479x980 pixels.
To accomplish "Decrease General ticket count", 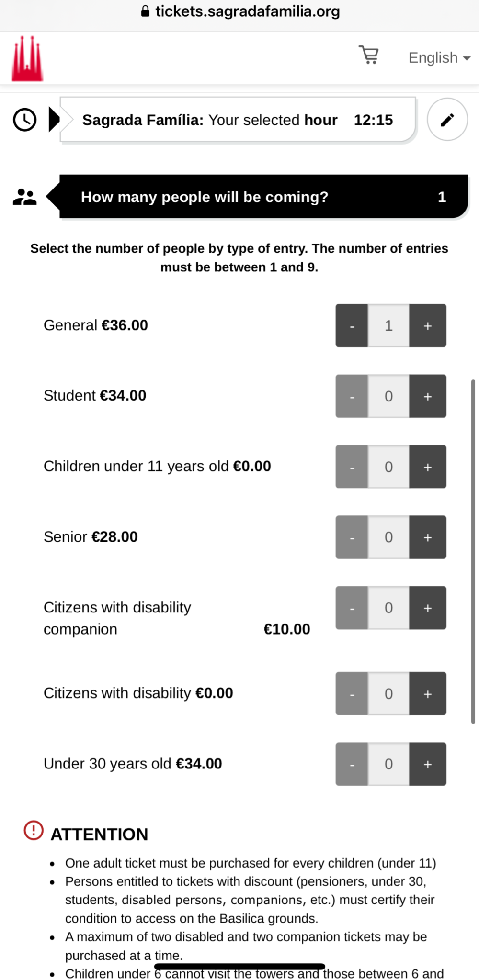I will coord(352,325).
